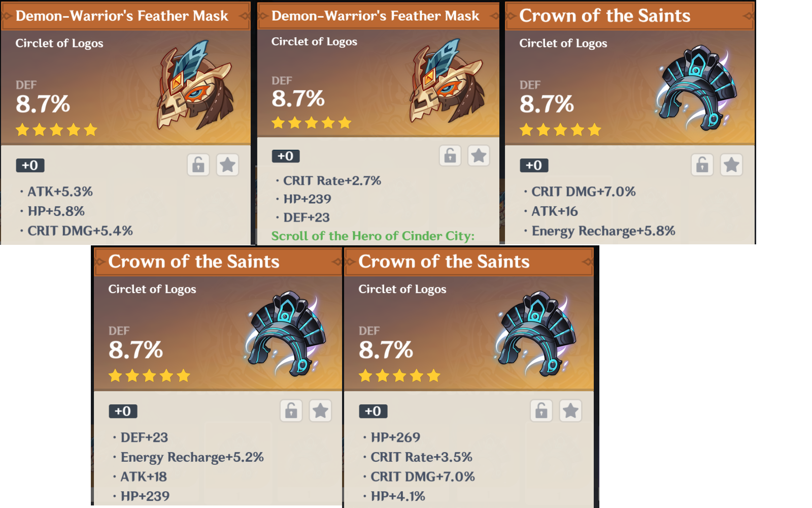
Task: Select the Crown artwork on DEF+23 card
Action: click(285, 333)
